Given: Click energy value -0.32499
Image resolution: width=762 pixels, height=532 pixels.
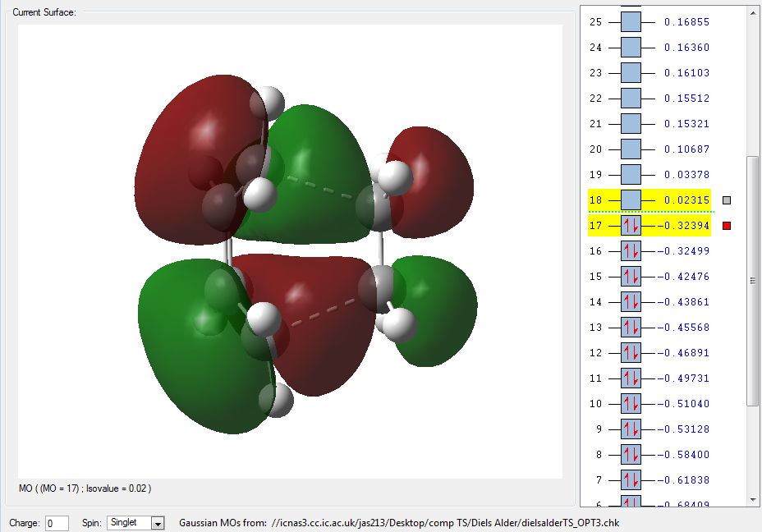Looking at the screenshot, I should (x=683, y=250).
